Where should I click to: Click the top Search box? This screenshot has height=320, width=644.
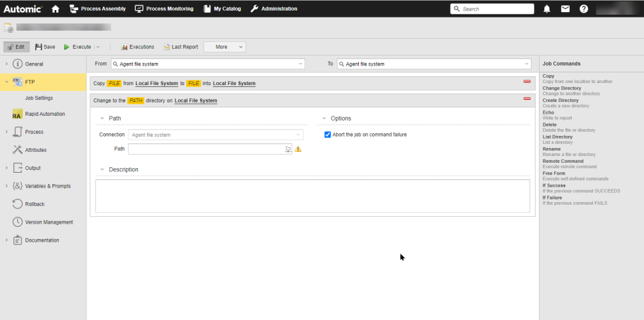[492, 9]
